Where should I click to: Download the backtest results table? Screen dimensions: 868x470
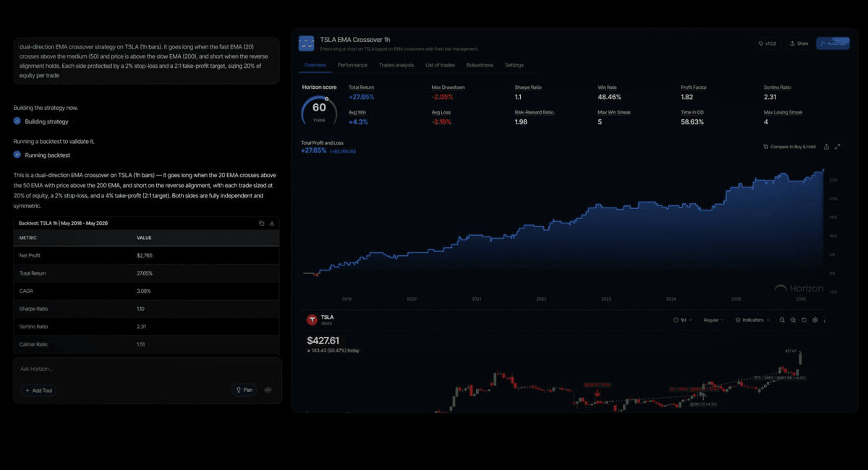[272, 223]
